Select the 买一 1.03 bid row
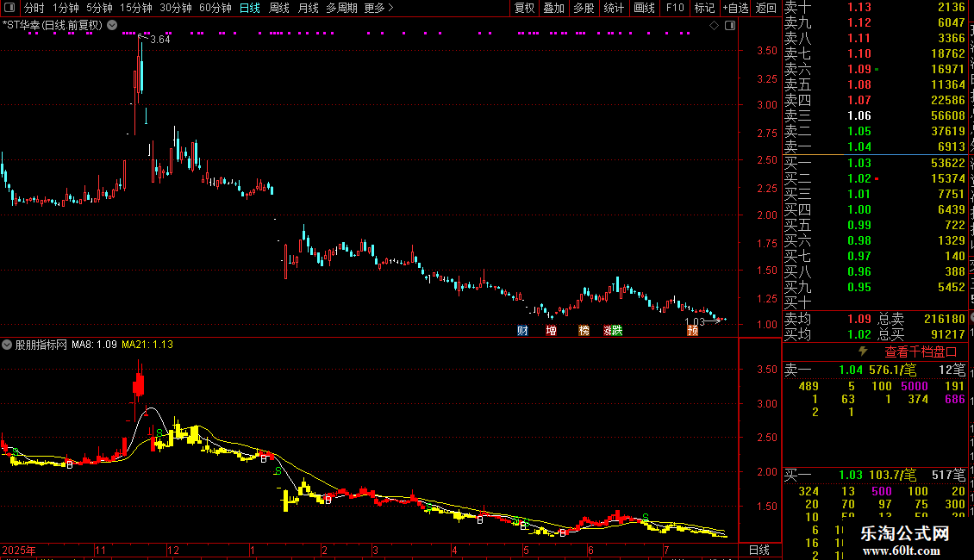 [x=875, y=163]
